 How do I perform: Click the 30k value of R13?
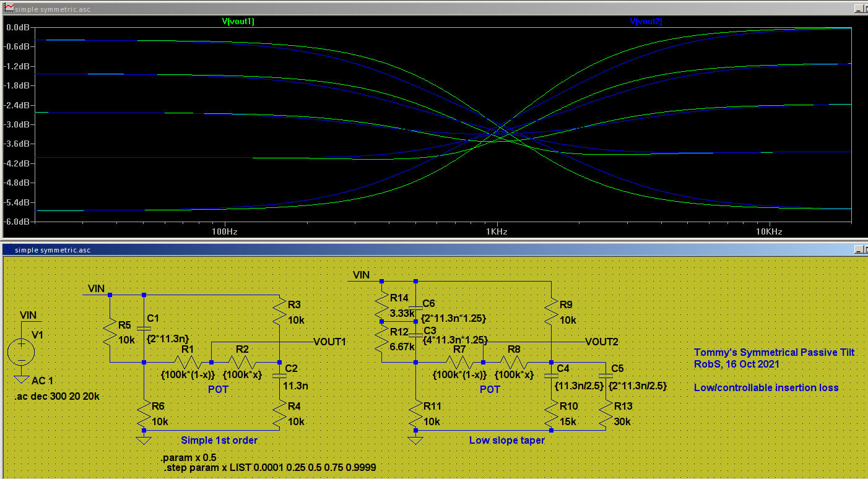pyautogui.click(x=623, y=421)
